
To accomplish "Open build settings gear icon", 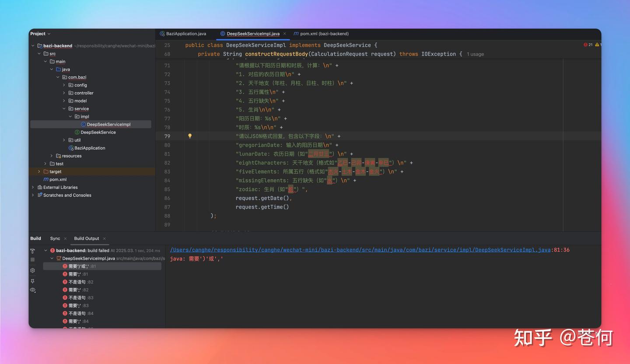I will click(32, 270).
